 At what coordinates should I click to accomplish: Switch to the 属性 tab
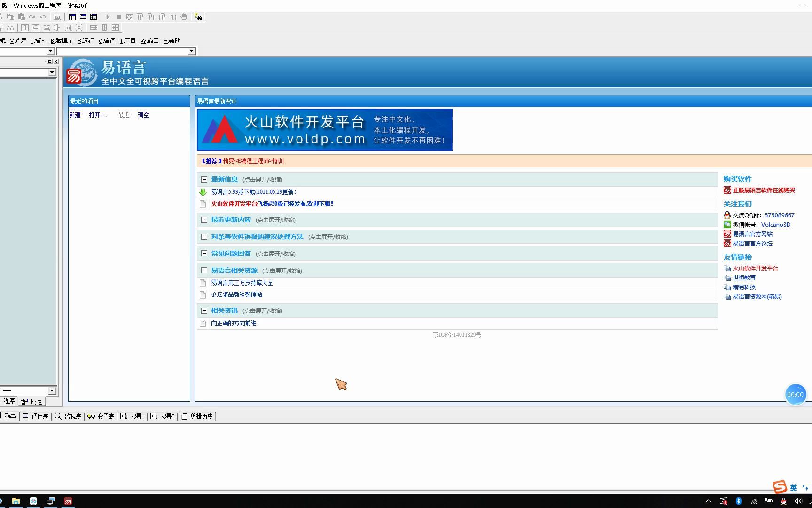tap(32, 402)
